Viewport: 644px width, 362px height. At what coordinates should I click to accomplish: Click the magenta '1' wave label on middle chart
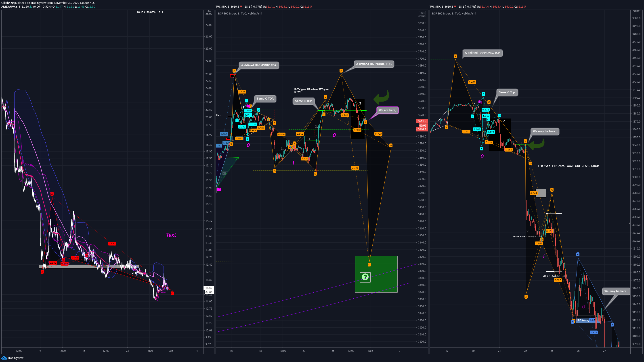293,163
